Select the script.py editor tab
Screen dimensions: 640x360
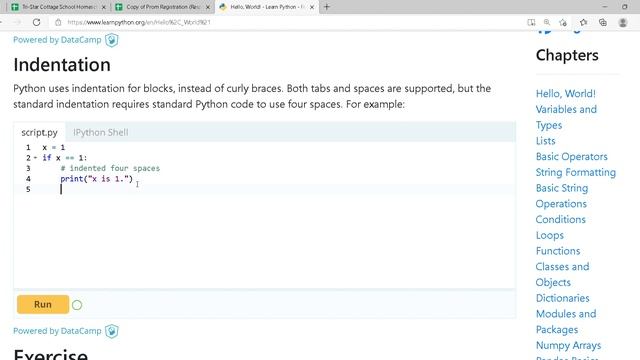pyautogui.click(x=40, y=132)
